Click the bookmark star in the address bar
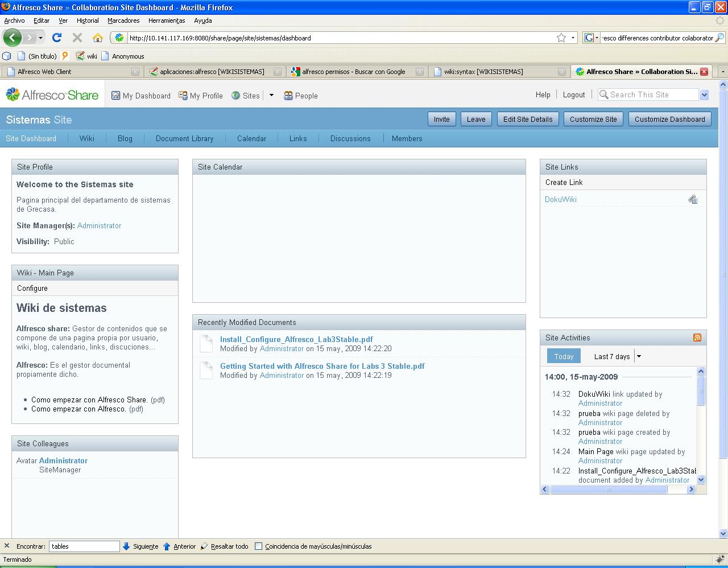 pyautogui.click(x=561, y=38)
